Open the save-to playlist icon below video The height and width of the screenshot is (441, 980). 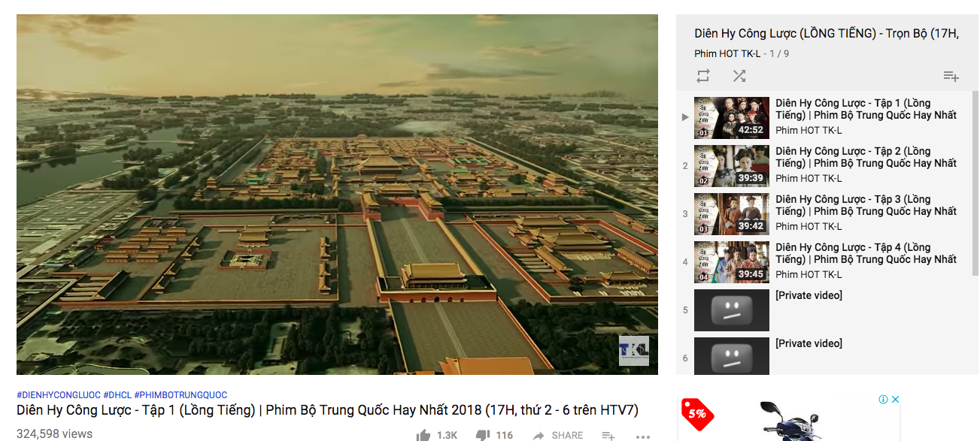(608, 436)
